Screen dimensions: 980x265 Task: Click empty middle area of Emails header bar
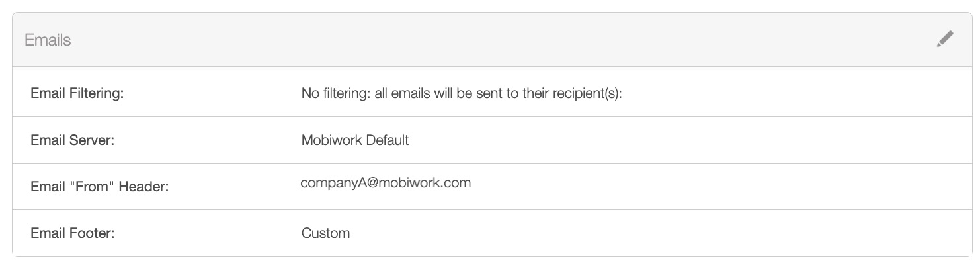point(489,40)
